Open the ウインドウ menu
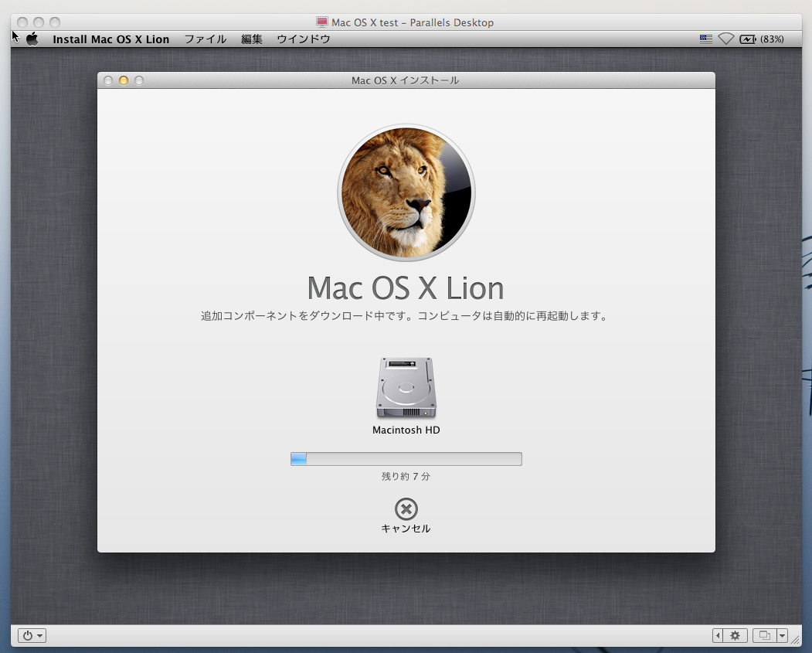This screenshot has width=812, height=653. [x=303, y=39]
